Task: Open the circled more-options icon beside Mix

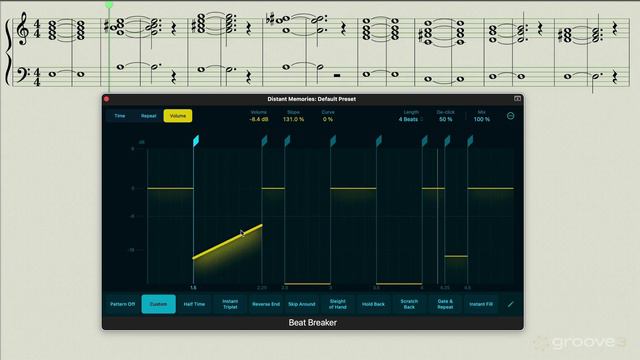Action: point(510,116)
